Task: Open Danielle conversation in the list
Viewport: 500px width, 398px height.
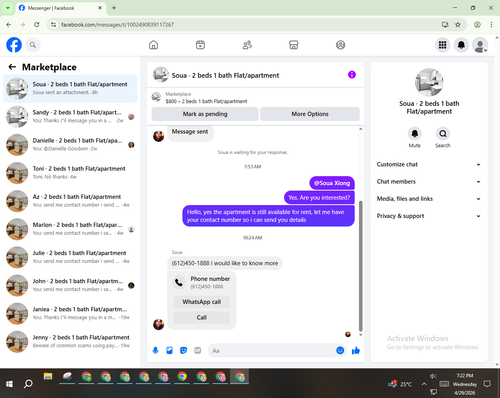Action: tap(70, 145)
